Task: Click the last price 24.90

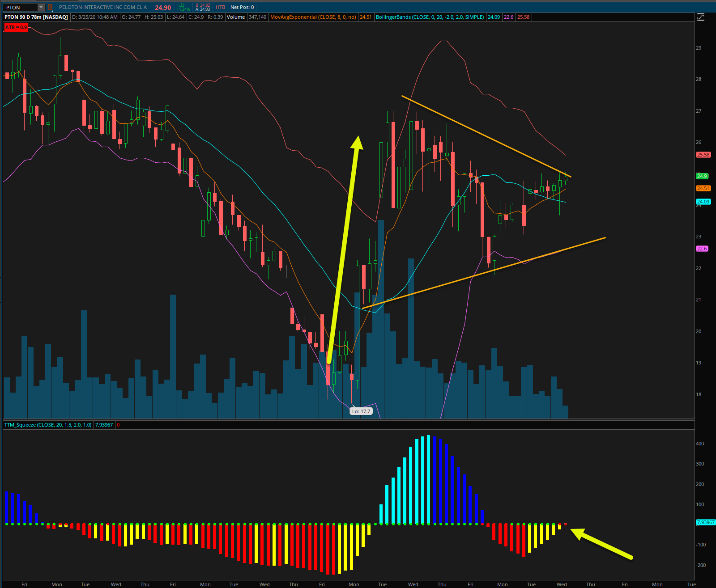Action: [163, 8]
